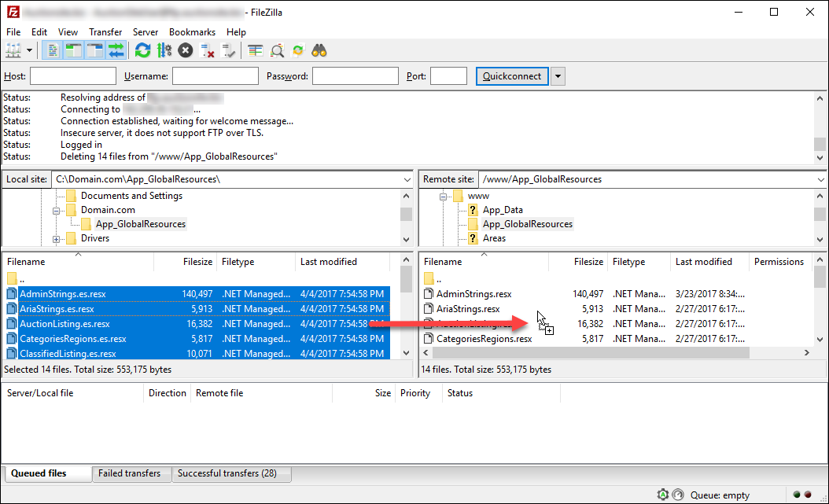
Task: Click the gear icon in status bar
Action: point(663,495)
